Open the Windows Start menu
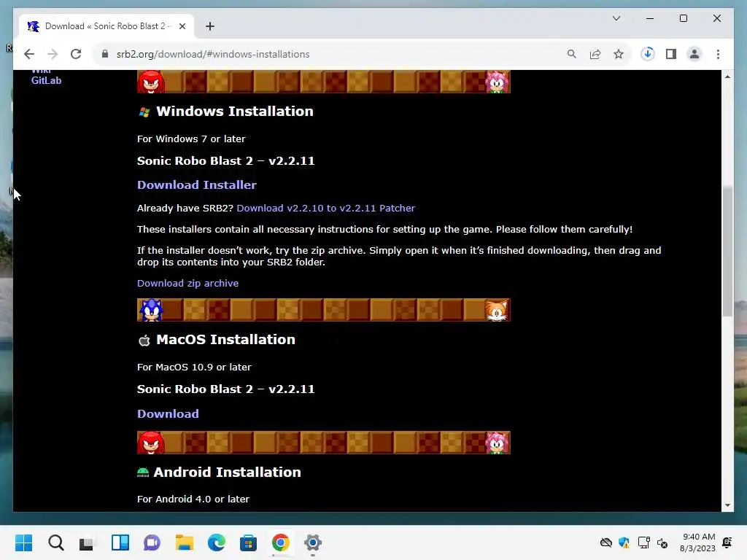 point(24,542)
